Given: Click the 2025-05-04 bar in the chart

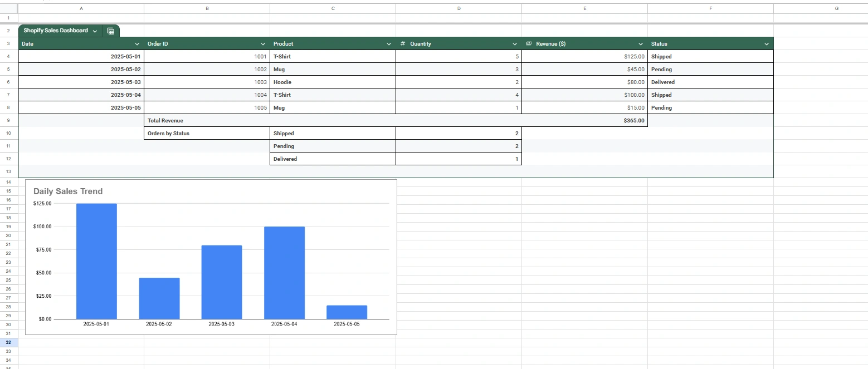Looking at the screenshot, I should [284, 273].
